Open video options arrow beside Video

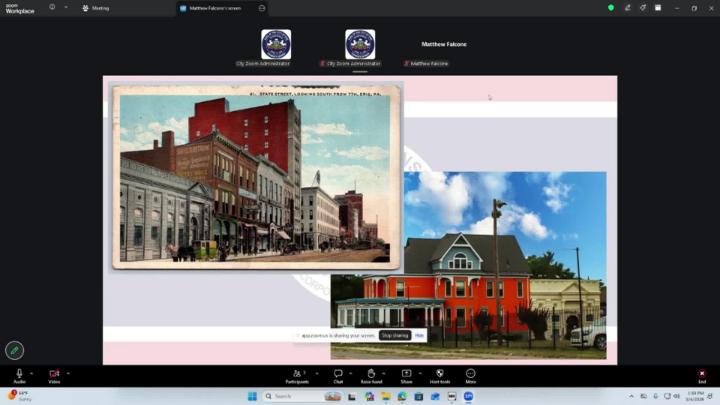coord(68,373)
